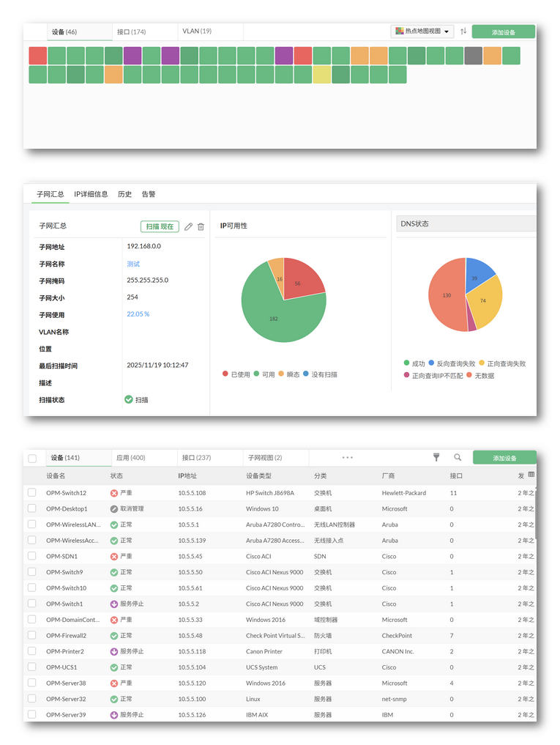The width and height of the screenshot is (560, 745).
Task: Open the 热点地图视图 view dropdown
Action: click(422, 31)
